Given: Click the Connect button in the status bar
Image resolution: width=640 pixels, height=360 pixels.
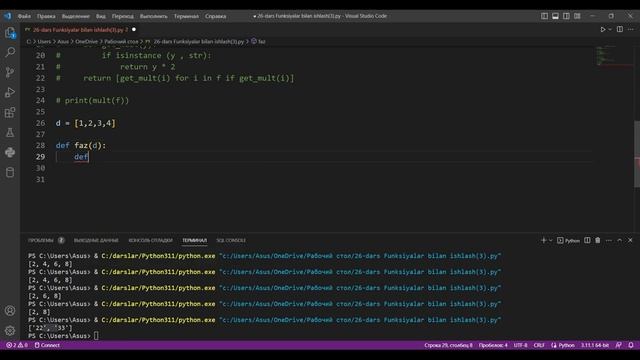Looking at the screenshot, I should point(47,345).
